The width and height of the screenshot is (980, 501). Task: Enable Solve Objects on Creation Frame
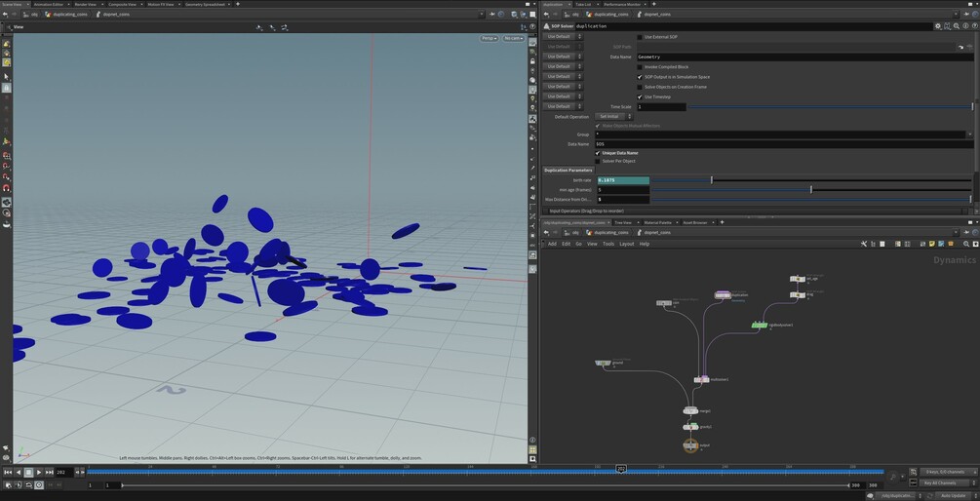[639, 87]
